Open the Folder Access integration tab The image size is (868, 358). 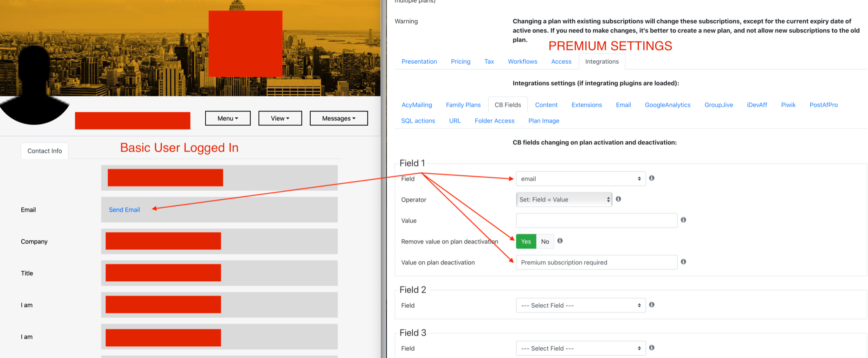click(x=494, y=121)
